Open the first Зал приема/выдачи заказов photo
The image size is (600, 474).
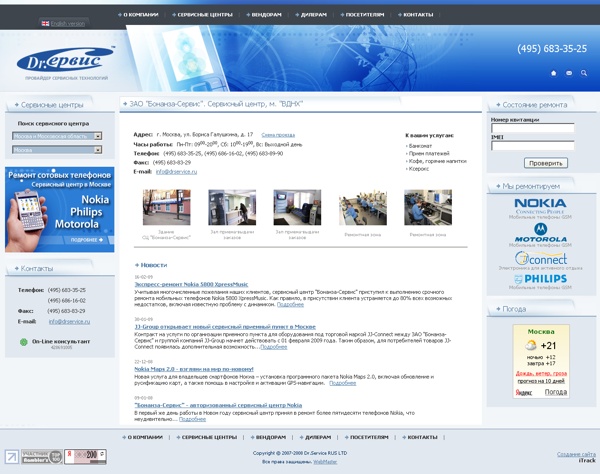(232, 207)
